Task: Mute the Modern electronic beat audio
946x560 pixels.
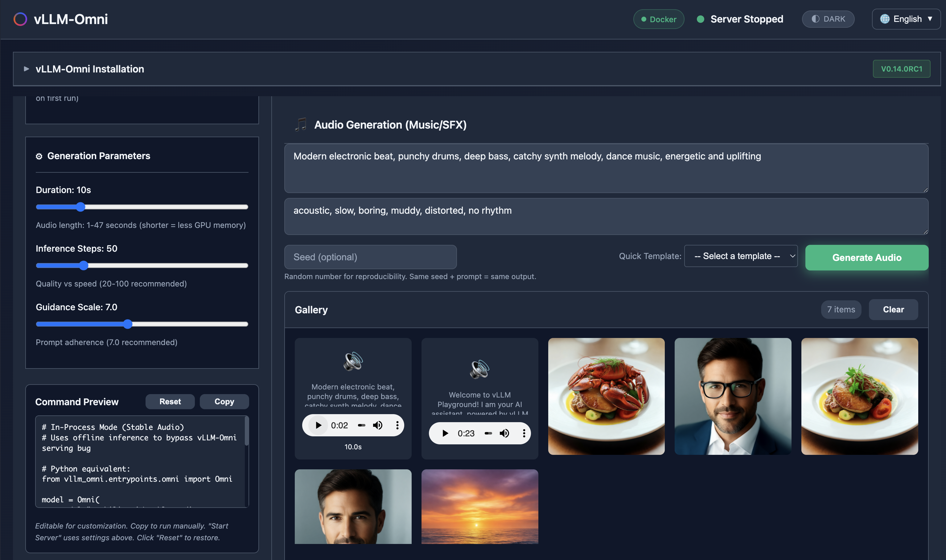Action: pyautogui.click(x=377, y=425)
